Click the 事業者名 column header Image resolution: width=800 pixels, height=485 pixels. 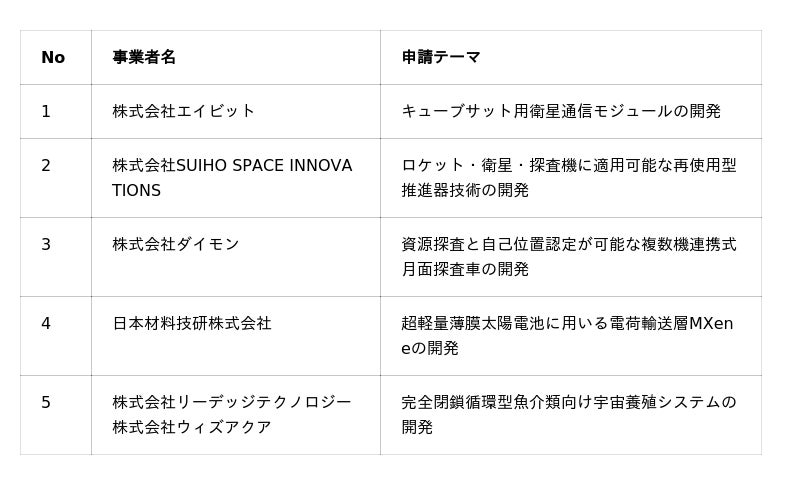click(144, 58)
